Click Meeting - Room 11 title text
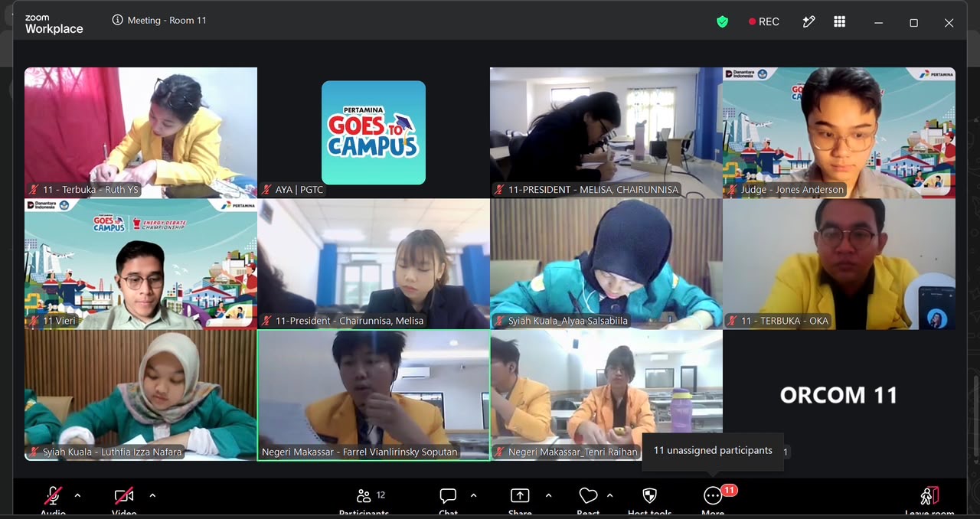The width and height of the screenshot is (980, 519). coord(167,20)
